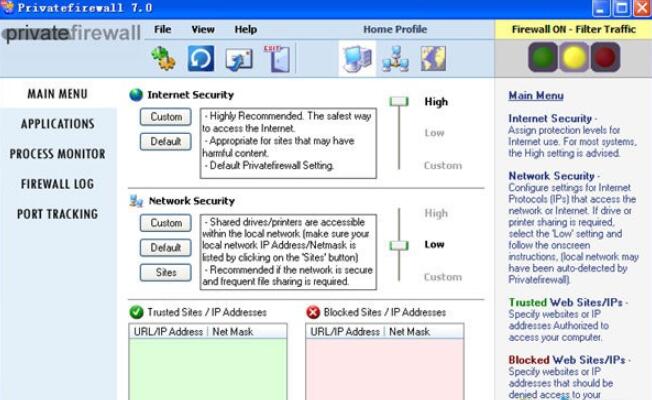This screenshot has height=400, width=652.
Task: Click the Privatefirewall title bar icon
Action: (x=7, y=7)
